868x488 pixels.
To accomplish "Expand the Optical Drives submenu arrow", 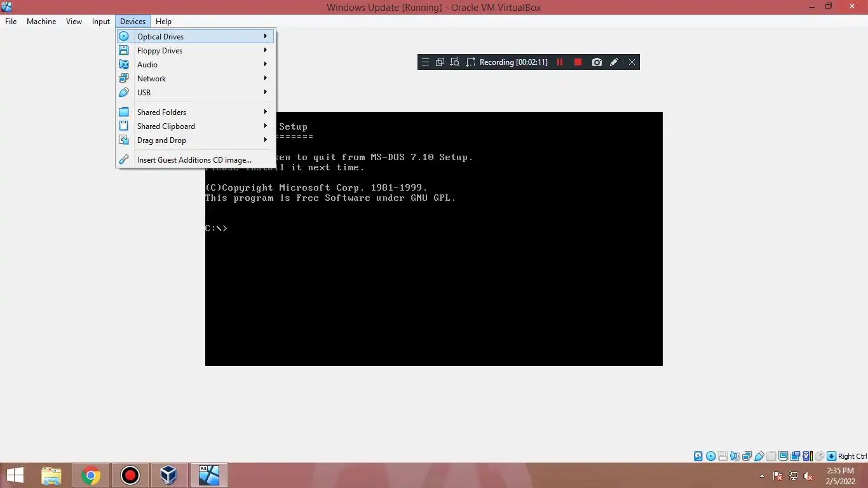I will tap(266, 36).
